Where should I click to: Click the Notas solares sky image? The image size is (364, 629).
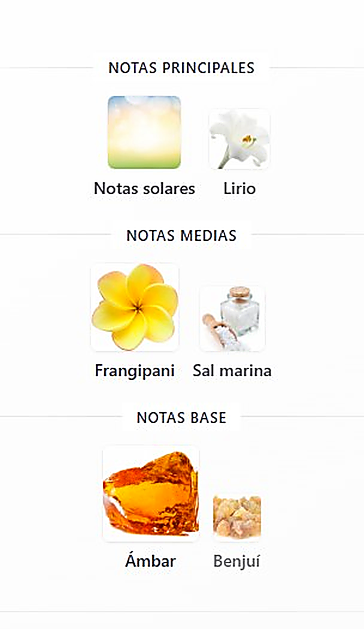click(144, 132)
